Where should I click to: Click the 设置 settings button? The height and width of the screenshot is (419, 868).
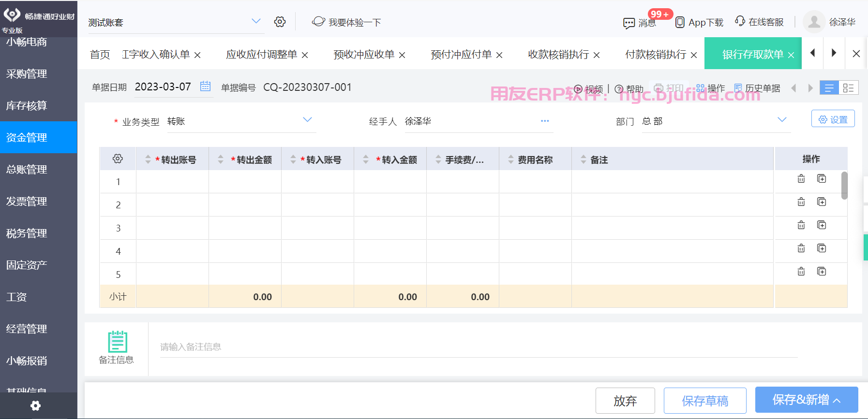click(833, 119)
